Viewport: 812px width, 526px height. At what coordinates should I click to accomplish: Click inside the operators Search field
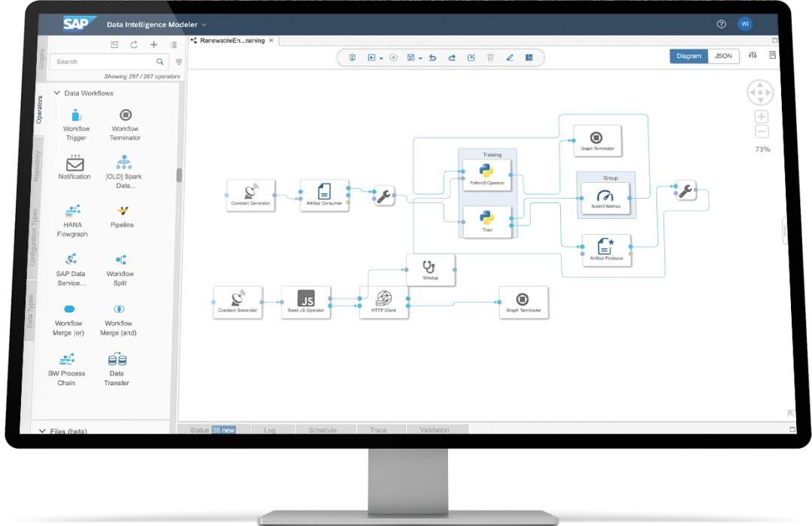110,62
